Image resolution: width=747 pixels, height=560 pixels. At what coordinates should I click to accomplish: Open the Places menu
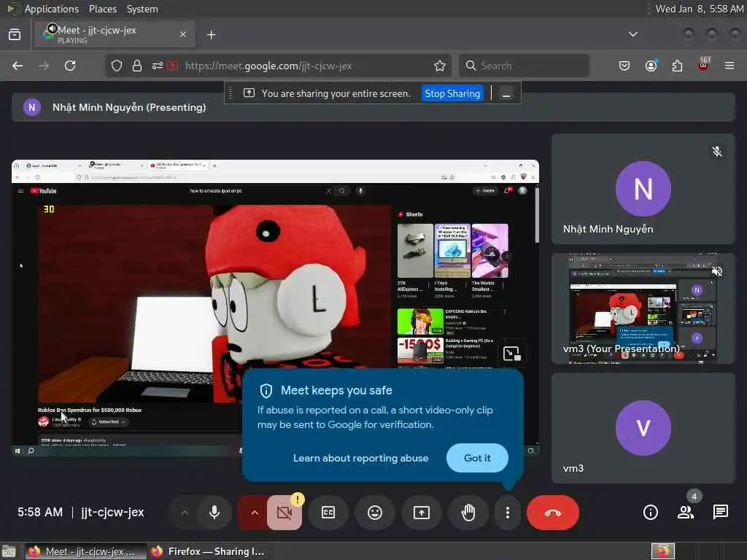click(x=102, y=9)
